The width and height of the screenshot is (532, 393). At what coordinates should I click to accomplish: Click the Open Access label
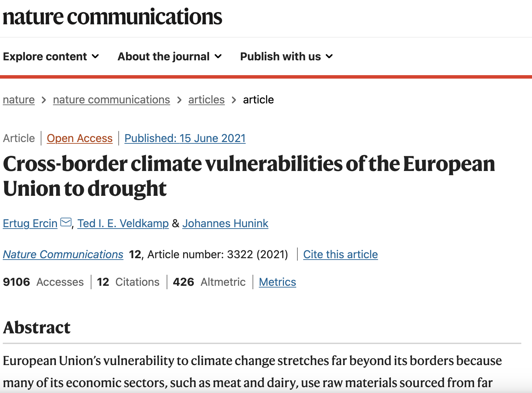[80, 138]
